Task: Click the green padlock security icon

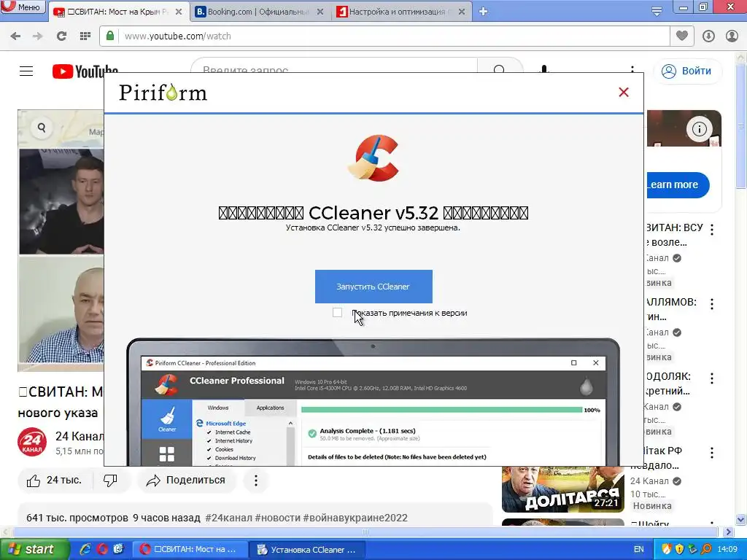Action: (x=110, y=36)
